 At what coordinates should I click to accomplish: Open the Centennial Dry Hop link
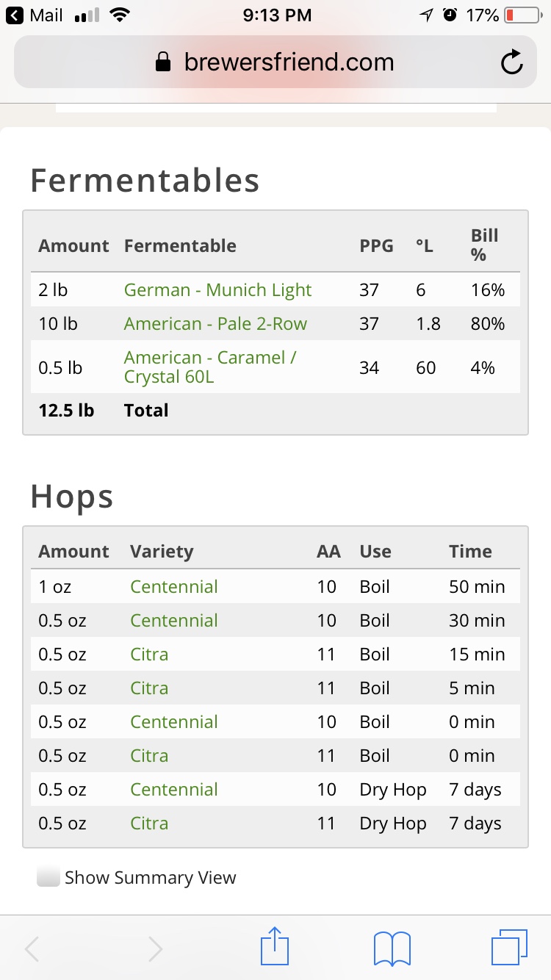[174, 790]
